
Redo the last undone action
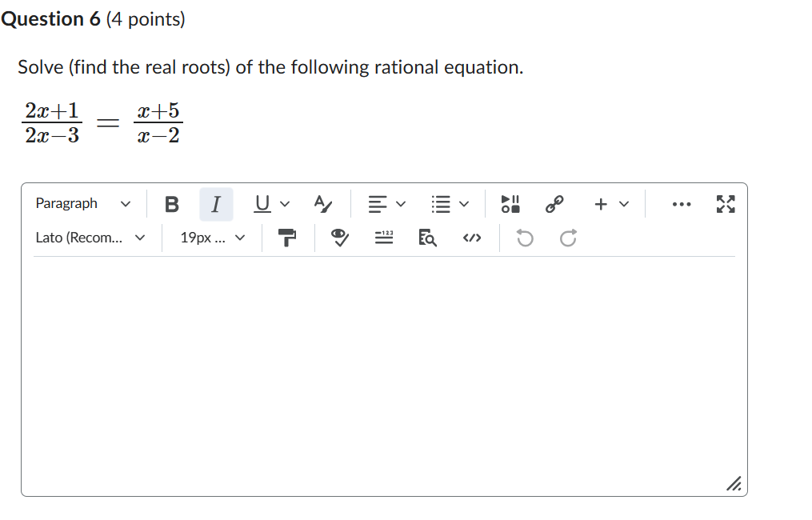(567, 238)
